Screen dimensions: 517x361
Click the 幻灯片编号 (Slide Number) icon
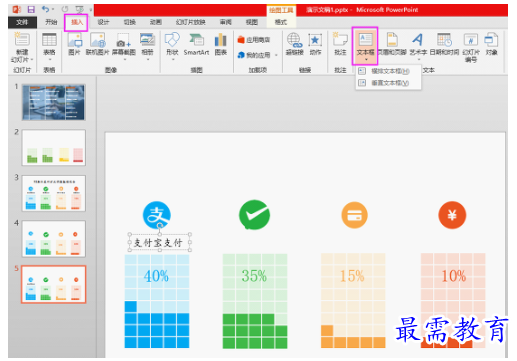471,40
